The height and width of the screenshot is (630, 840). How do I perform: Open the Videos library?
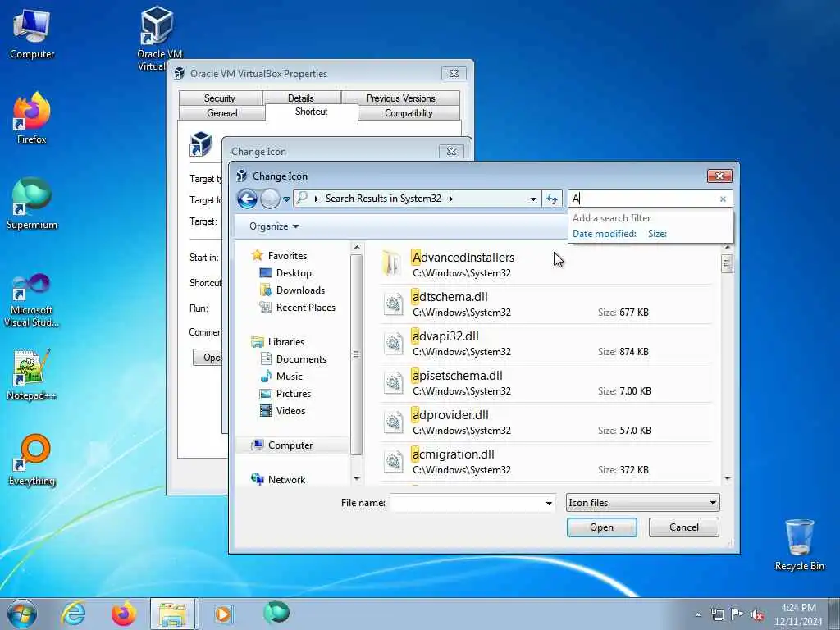[291, 410]
